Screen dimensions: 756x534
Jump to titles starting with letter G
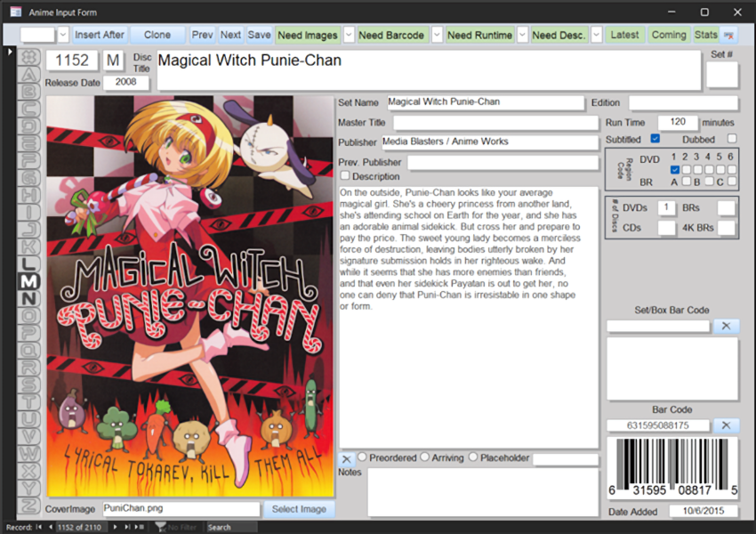click(29, 177)
